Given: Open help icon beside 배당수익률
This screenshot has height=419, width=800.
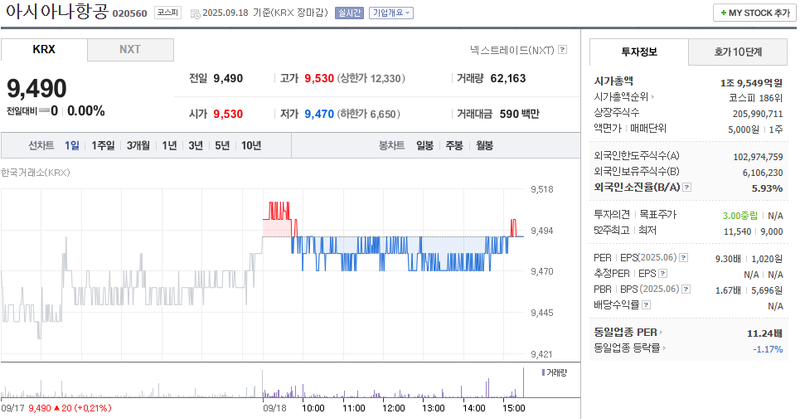Looking at the screenshot, I should 646,305.
